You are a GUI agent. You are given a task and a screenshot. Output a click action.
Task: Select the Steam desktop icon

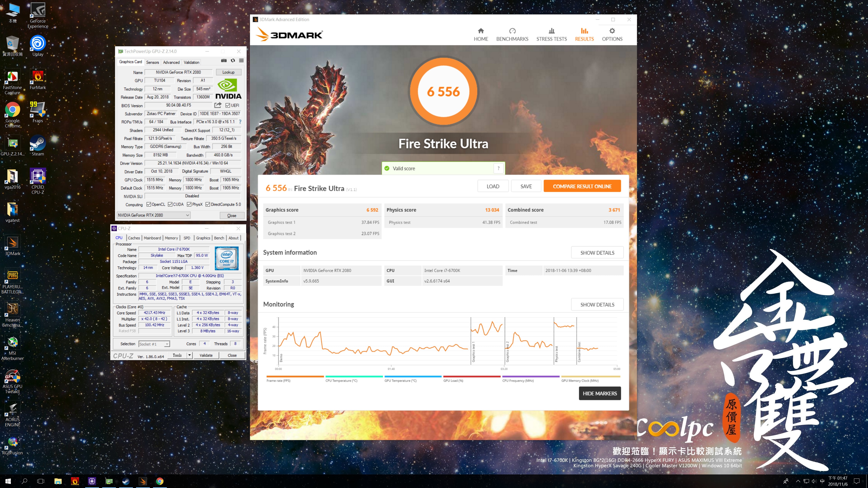[x=38, y=145]
